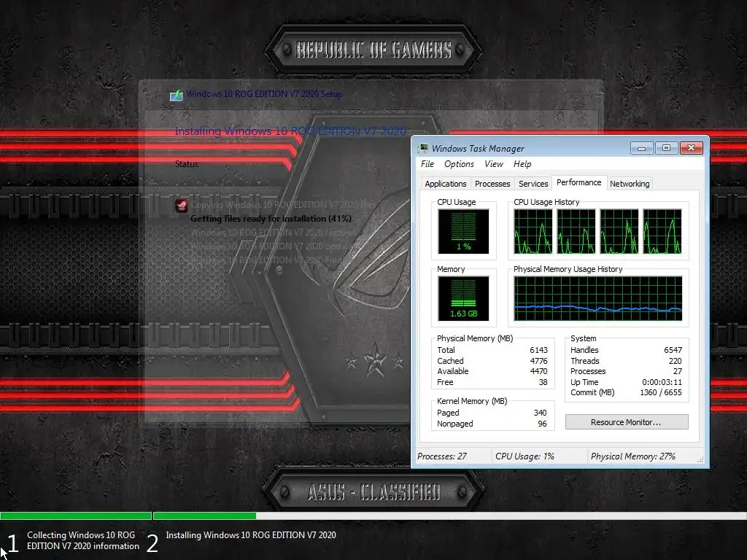The height and width of the screenshot is (560, 747).
Task: Click the Total physical memory value 6143
Action: pyautogui.click(x=538, y=350)
